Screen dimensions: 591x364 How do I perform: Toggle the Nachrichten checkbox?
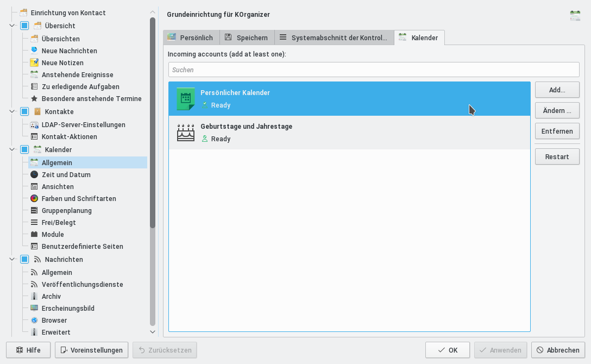(24, 259)
